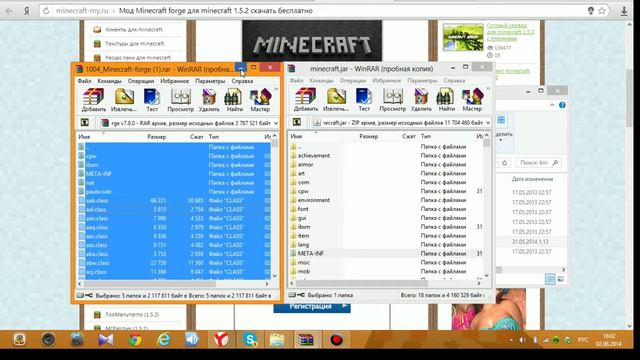Open Команды menu in forge.rar window
This screenshot has height=360, width=640.
pyautogui.click(x=109, y=81)
